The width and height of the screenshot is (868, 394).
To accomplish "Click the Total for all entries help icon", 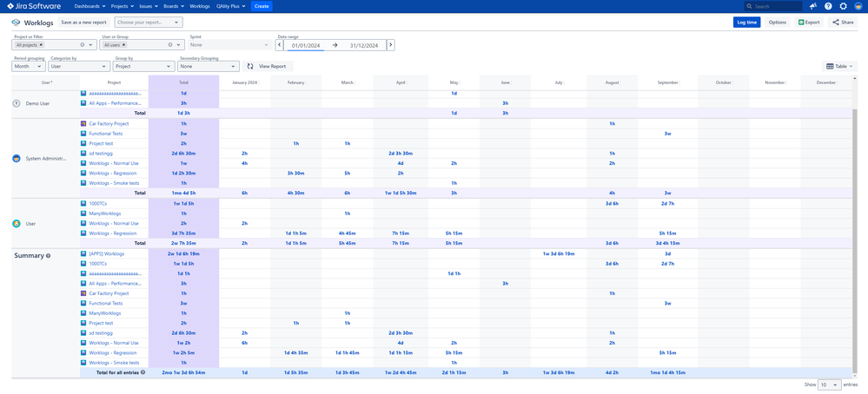I will coord(143,372).
